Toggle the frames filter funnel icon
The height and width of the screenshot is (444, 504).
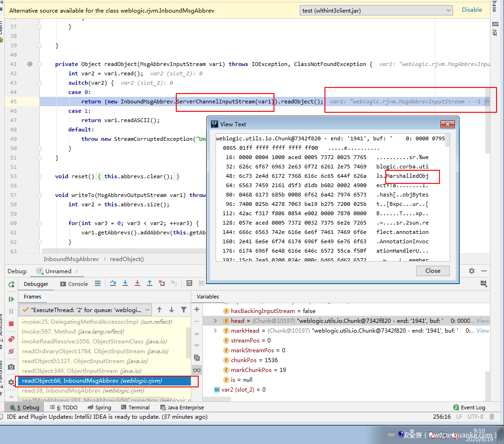pos(184,310)
